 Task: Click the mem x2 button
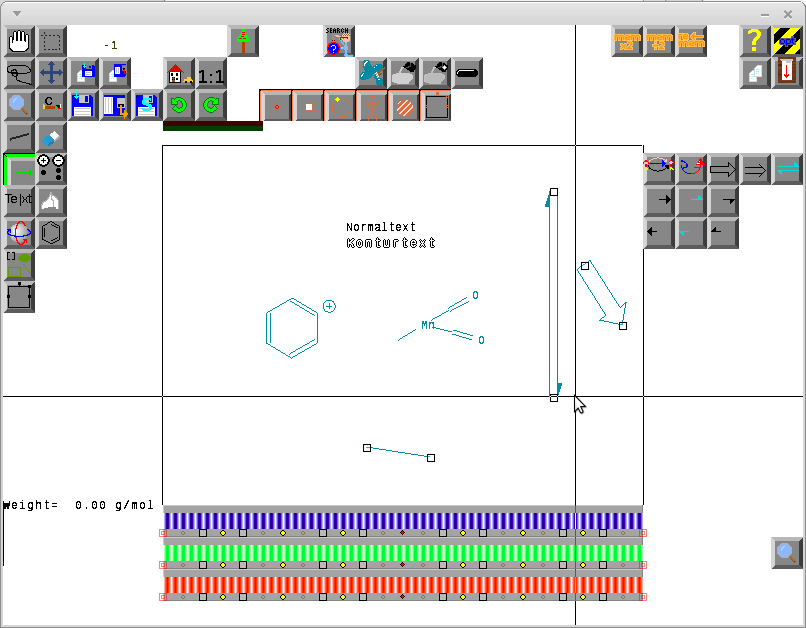[x=627, y=42]
